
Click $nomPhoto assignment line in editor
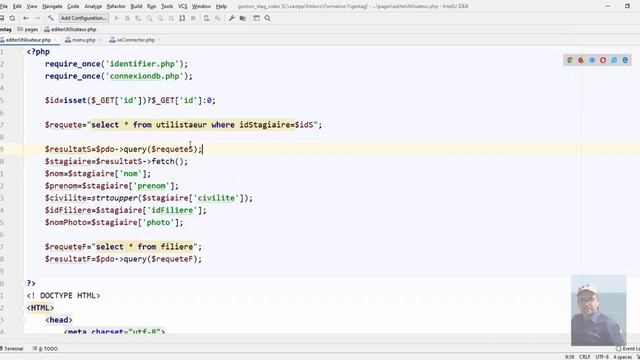(114, 222)
